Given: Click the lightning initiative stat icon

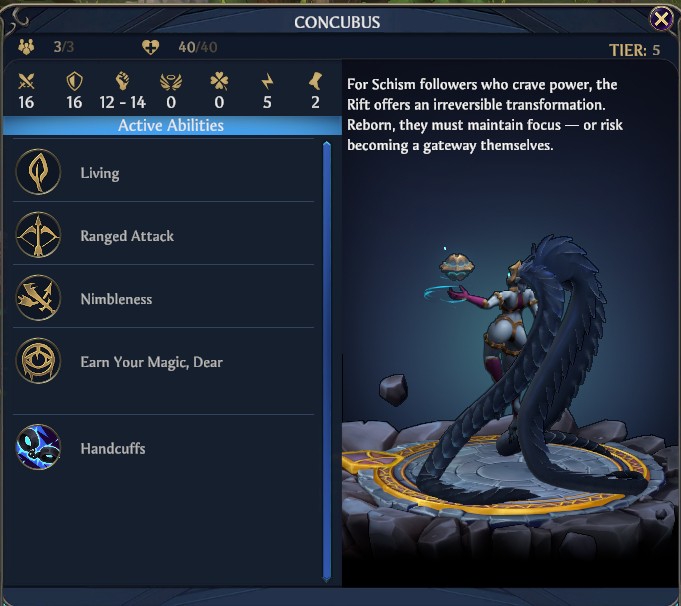Looking at the screenshot, I should [267, 81].
